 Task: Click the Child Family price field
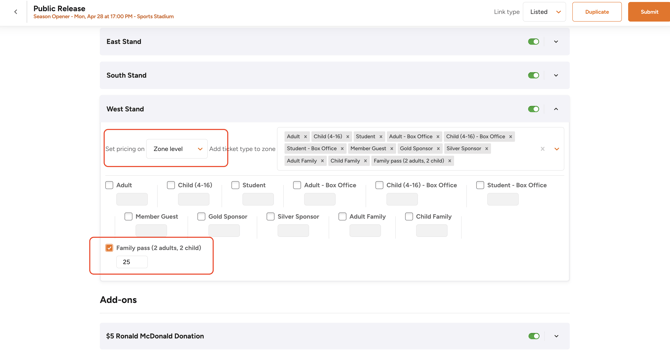[432, 231]
